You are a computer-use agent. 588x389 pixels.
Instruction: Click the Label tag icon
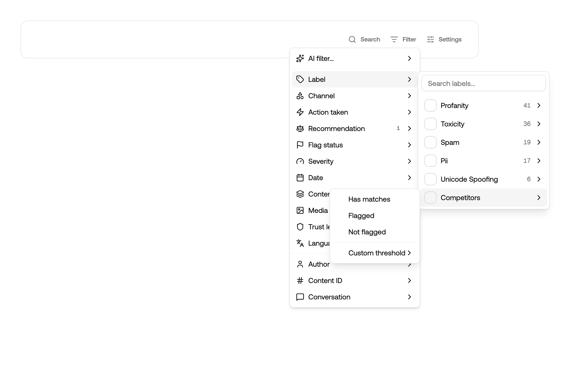pyautogui.click(x=300, y=79)
